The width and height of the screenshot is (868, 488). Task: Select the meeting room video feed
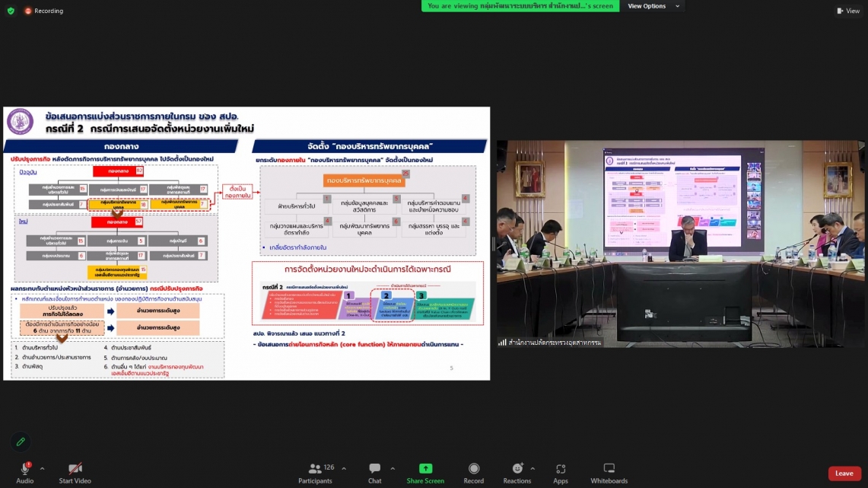coord(680,244)
